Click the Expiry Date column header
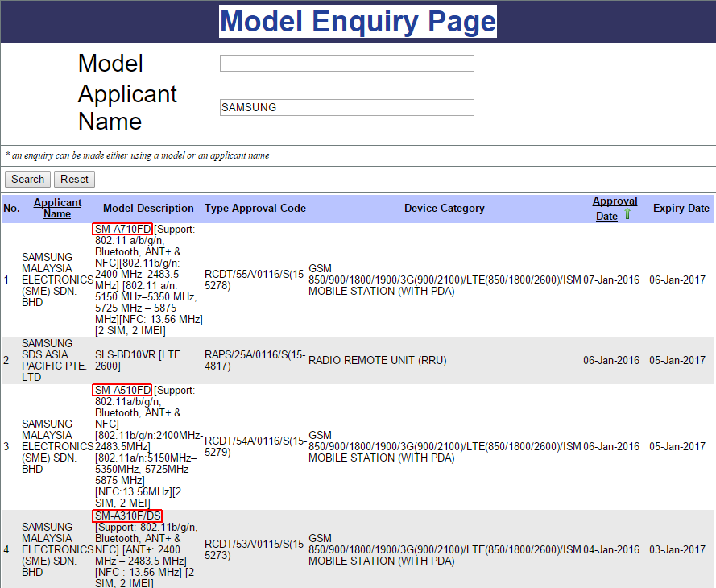 coord(681,208)
